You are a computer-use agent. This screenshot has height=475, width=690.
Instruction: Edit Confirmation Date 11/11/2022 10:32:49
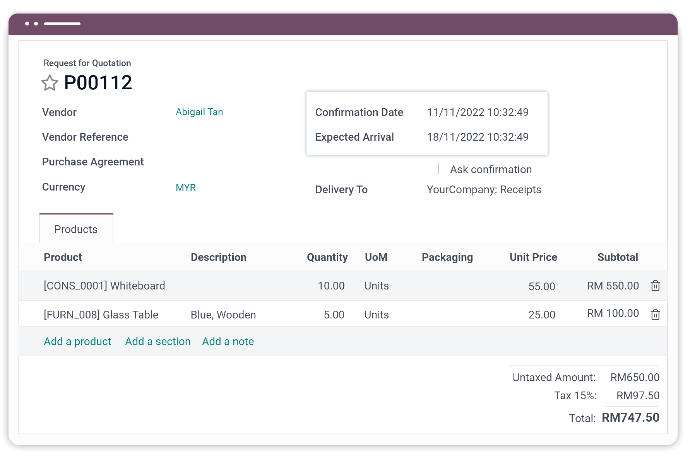(477, 112)
